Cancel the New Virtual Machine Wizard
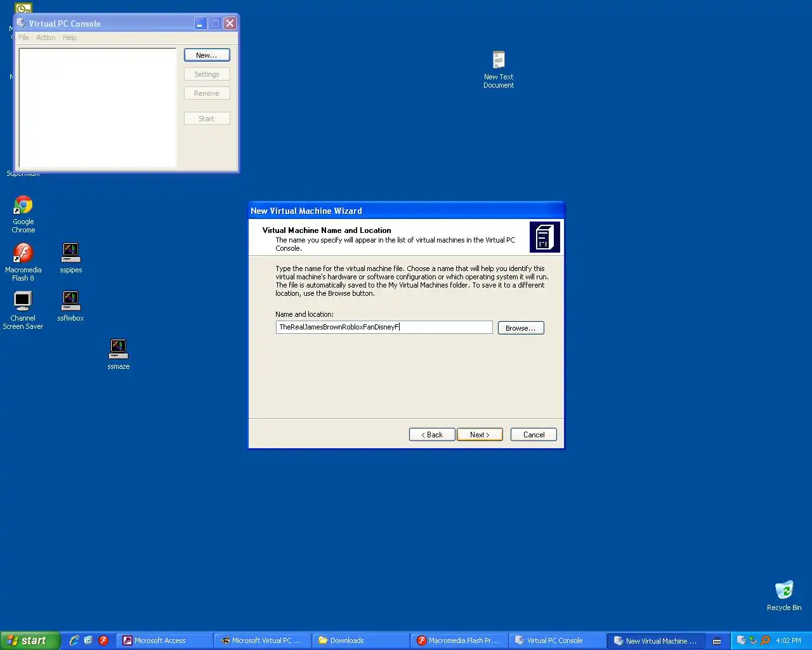This screenshot has width=812, height=650. (534, 435)
